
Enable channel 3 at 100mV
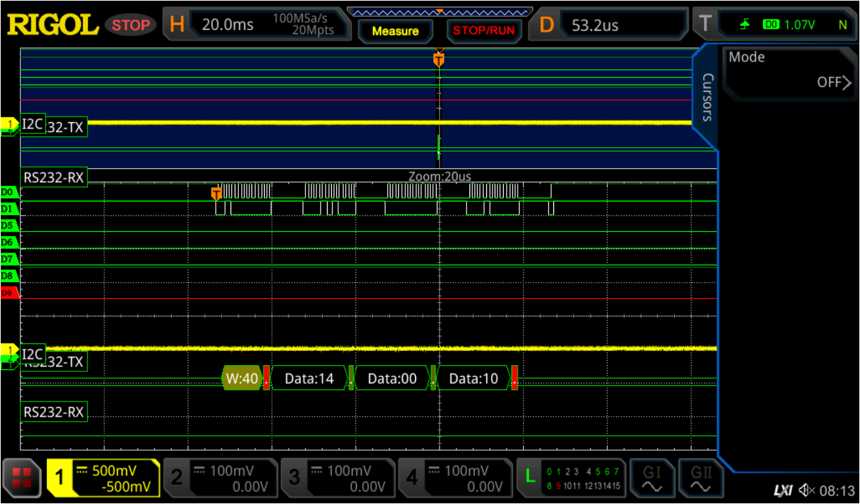pyautogui.click(x=337, y=477)
